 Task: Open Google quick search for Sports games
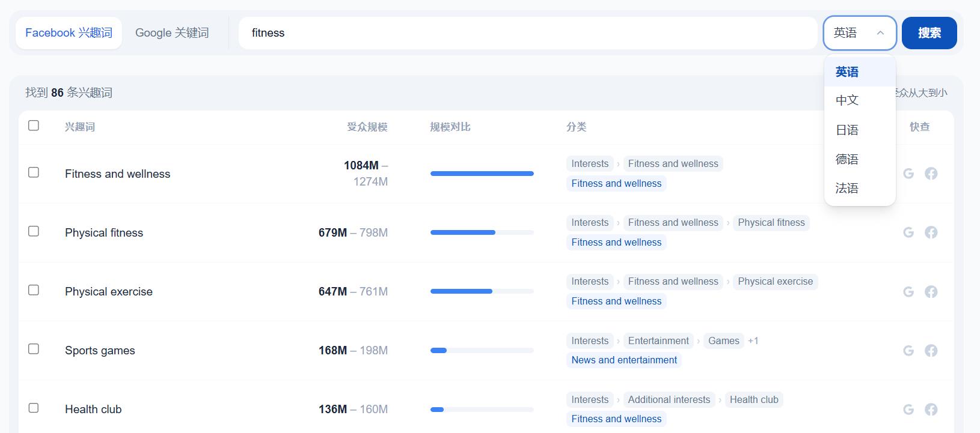pyautogui.click(x=908, y=350)
